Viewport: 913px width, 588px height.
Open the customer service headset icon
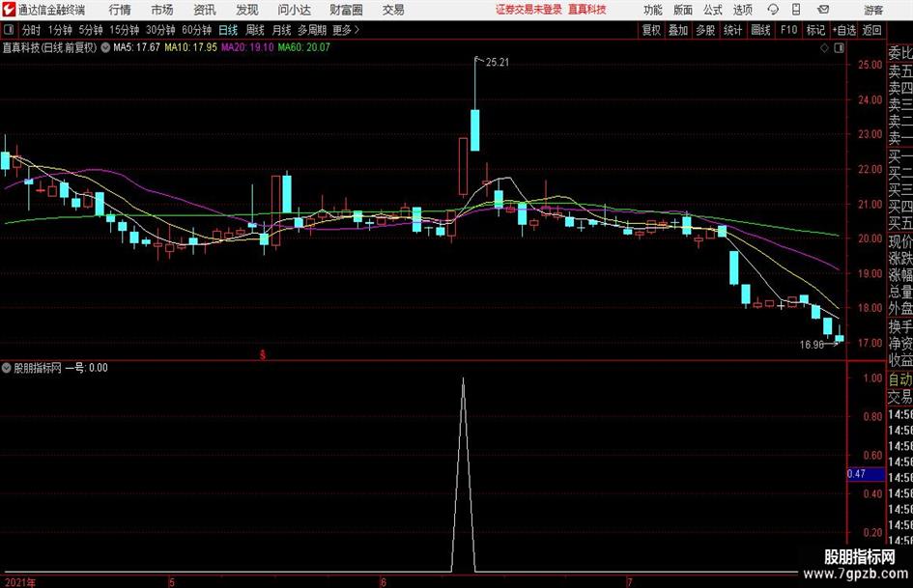click(x=773, y=10)
